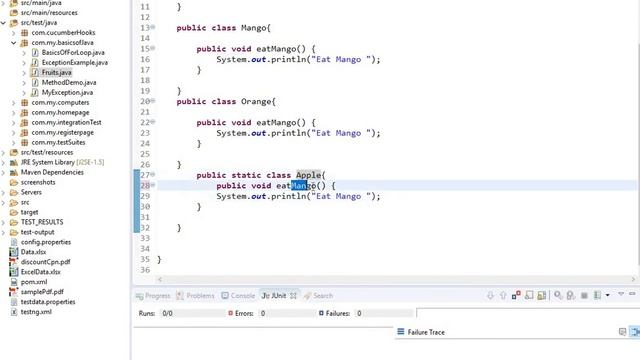640x360 pixels.
Task: Expand the JRE System Library node
Action: (3, 162)
